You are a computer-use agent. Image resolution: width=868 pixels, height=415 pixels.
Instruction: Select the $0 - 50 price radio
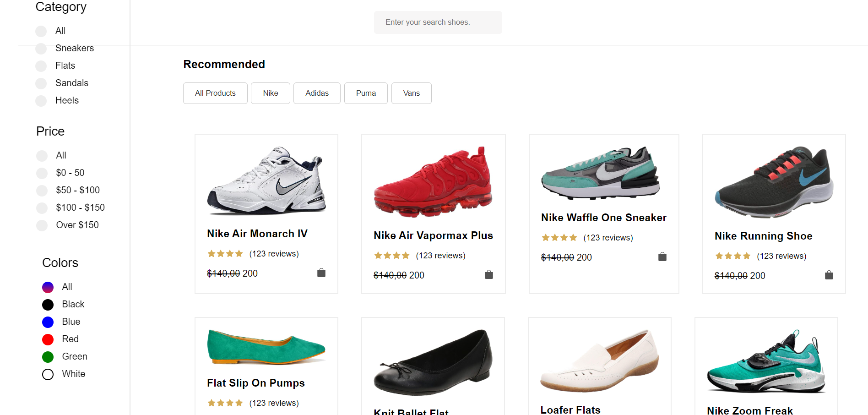[x=42, y=173]
